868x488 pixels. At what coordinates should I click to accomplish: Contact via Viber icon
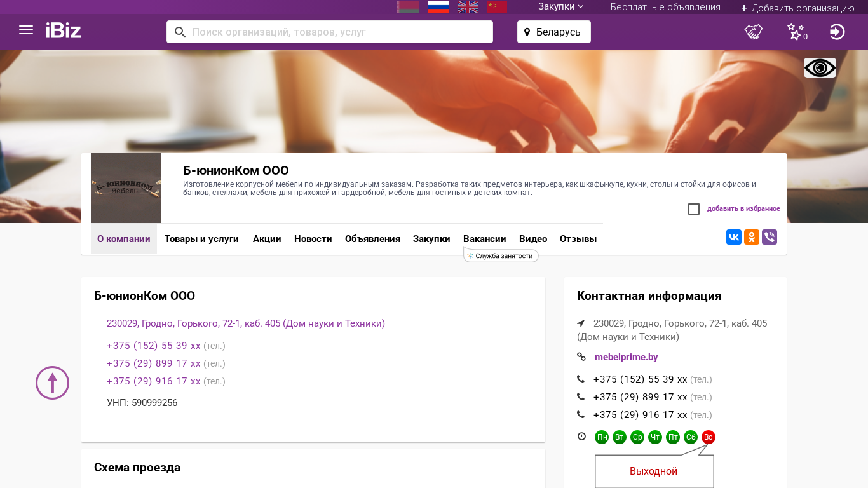(x=770, y=237)
